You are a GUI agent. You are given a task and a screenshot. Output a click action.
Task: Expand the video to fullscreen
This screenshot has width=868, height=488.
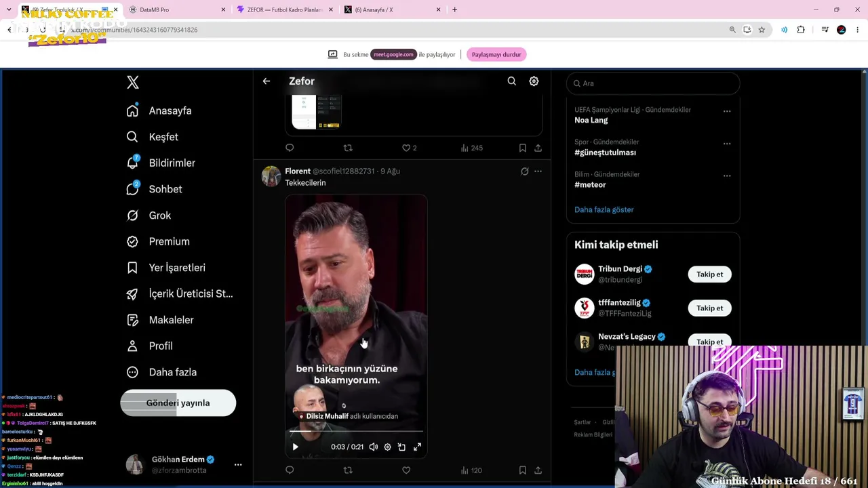point(417,447)
